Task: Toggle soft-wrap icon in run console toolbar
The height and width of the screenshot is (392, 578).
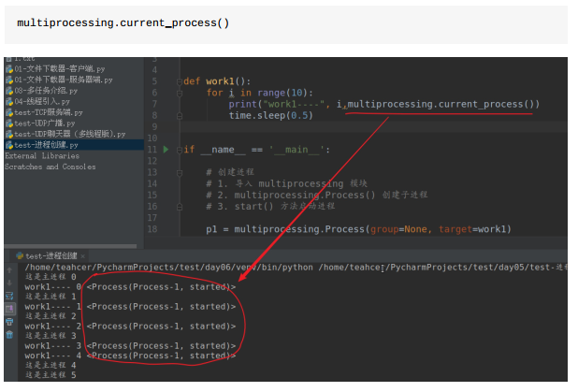Action: [x=9, y=296]
